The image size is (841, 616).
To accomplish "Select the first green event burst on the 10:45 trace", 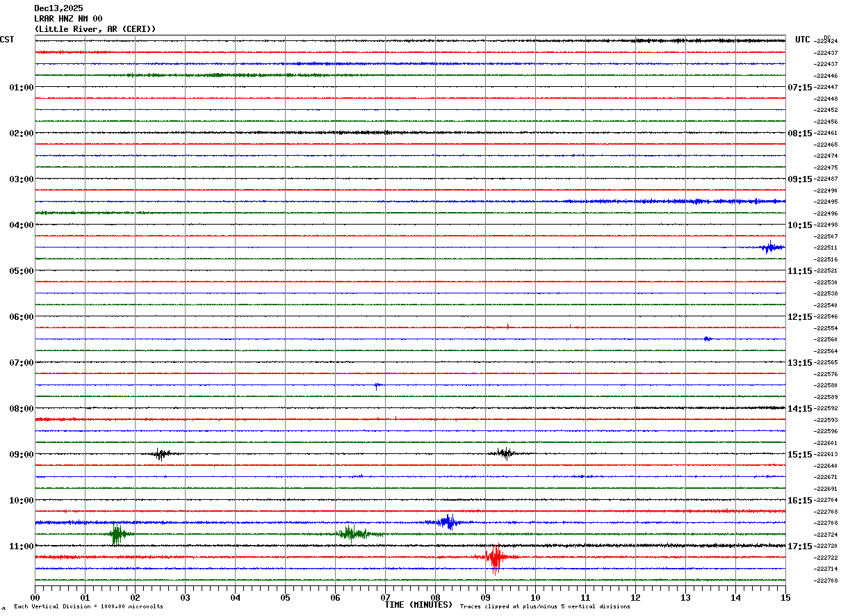I will pyautogui.click(x=117, y=534).
